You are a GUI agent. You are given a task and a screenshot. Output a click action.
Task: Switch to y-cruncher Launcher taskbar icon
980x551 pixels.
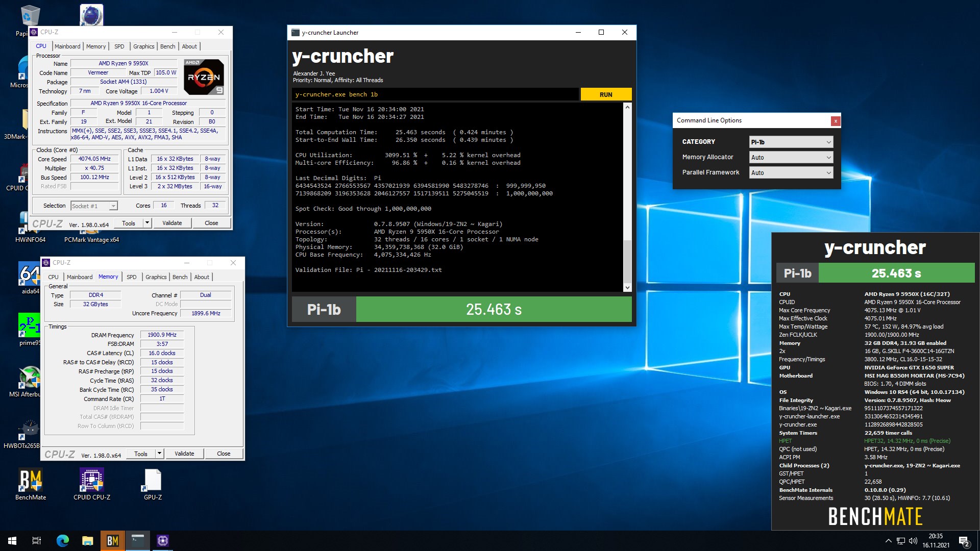[138, 541]
